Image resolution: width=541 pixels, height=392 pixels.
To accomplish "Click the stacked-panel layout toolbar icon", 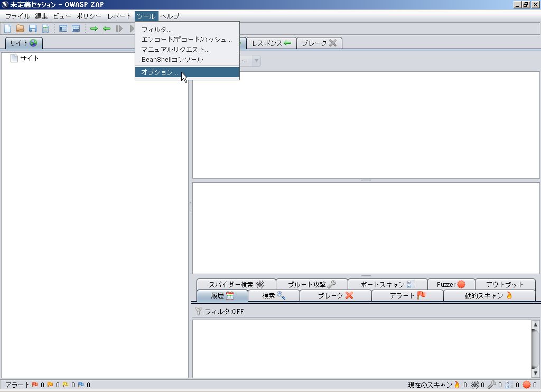I will [76, 29].
